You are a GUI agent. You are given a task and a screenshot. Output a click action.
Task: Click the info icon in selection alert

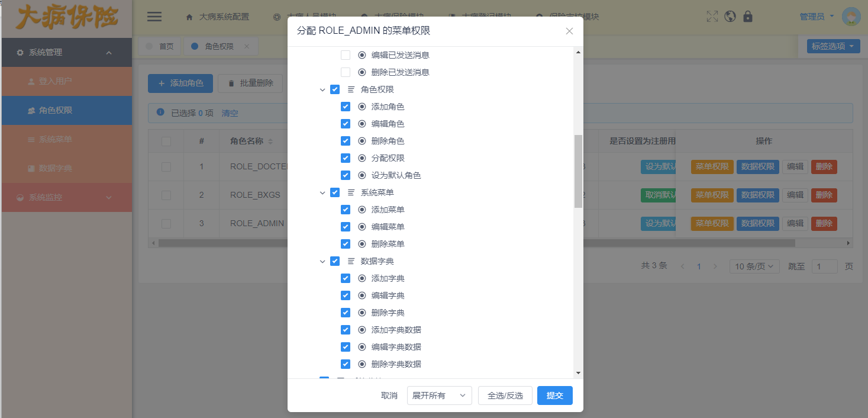pos(160,112)
